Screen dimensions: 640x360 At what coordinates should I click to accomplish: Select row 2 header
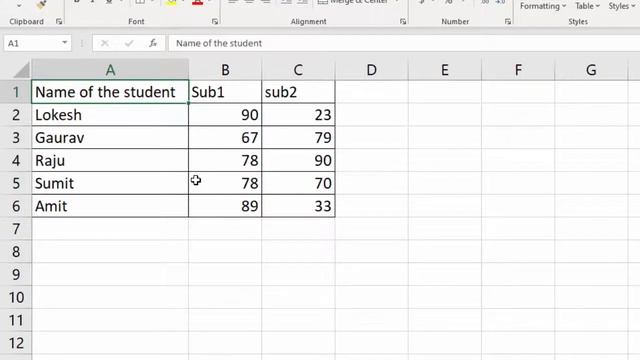tap(16, 115)
